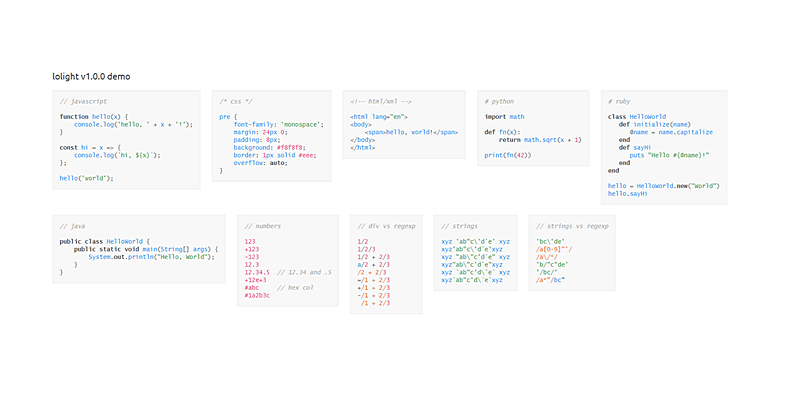Viewport: 800px width, 400px height.
Task: Click the "hello.sayHi" line in Ruby block
Action: pyautogui.click(x=628, y=193)
